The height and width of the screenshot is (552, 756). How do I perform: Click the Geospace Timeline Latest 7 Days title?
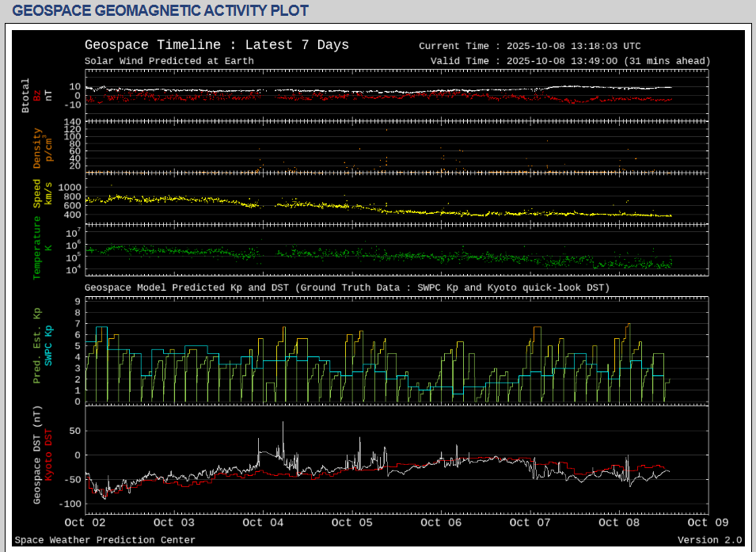pyautogui.click(x=216, y=45)
